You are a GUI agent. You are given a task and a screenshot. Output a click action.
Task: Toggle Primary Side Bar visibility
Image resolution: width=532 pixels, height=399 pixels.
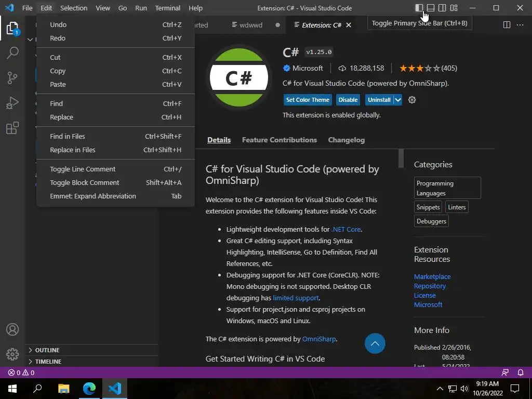click(419, 8)
